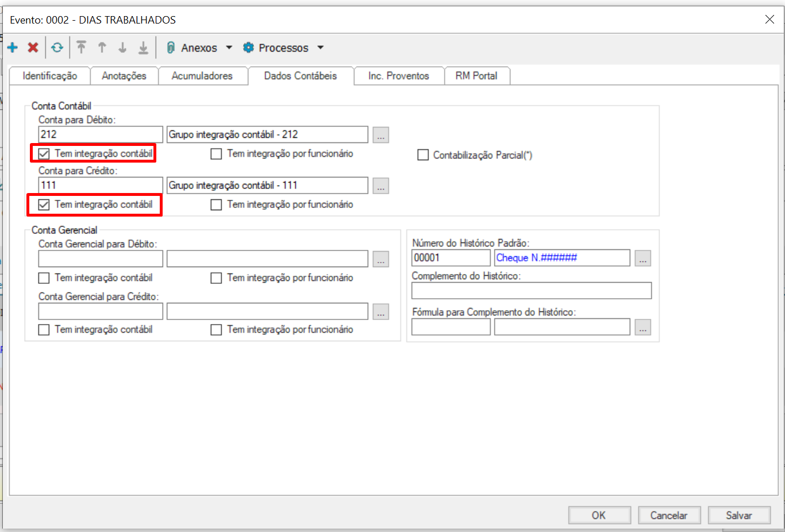The image size is (785, 532).
Task: Click the Anexos paperclip icon
Action: [171, 48]
